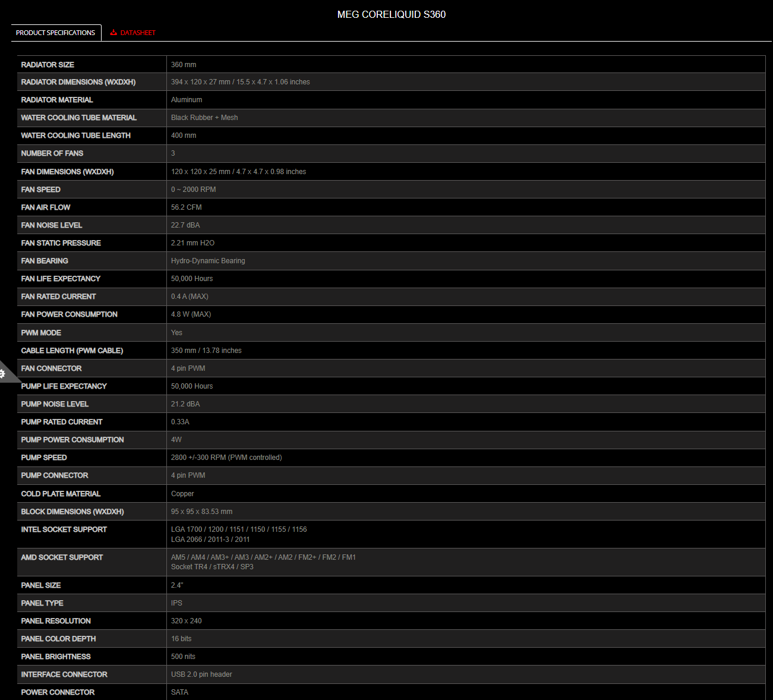This screenshot has width=773, height=700.
Task: Select the 350 mm / 13.78 inches cable length
Action: coord(206,351)
